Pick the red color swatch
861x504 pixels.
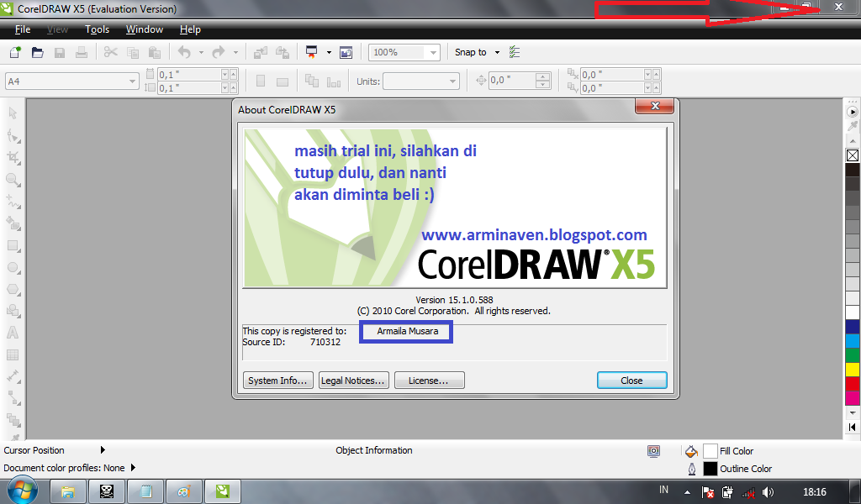(x=853, y=383)
